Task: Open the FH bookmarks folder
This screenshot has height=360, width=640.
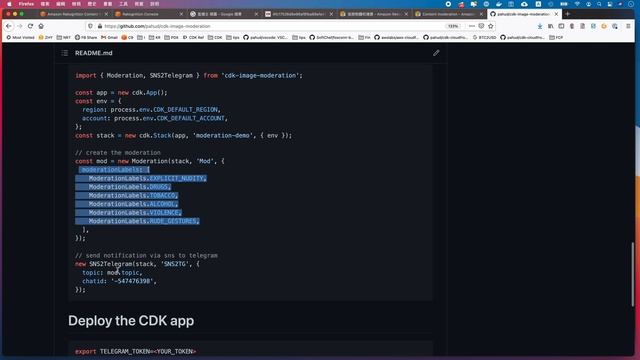Action: pyautogui.click(x=364, y=37)
